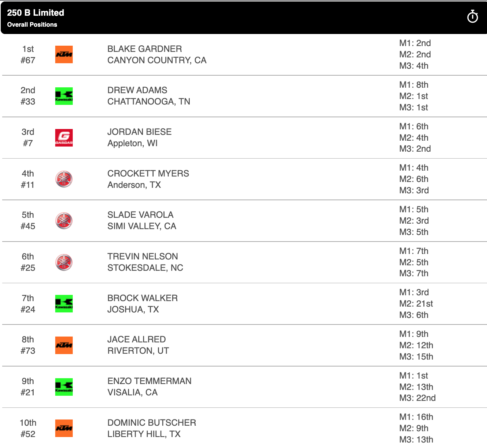Click Dominic Butscher's KTM brand logo
The height and width of the screenshot is (448, 487).
(64, 428)
